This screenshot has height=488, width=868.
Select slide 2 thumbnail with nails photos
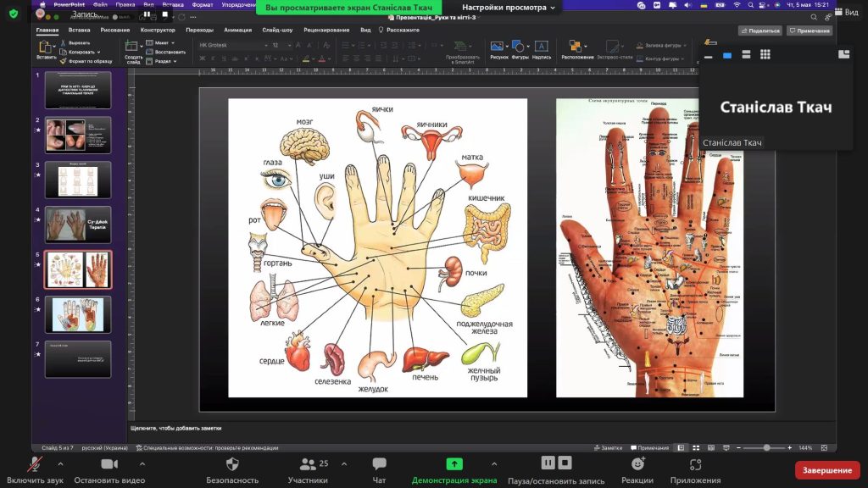click(x=77, y=135)
